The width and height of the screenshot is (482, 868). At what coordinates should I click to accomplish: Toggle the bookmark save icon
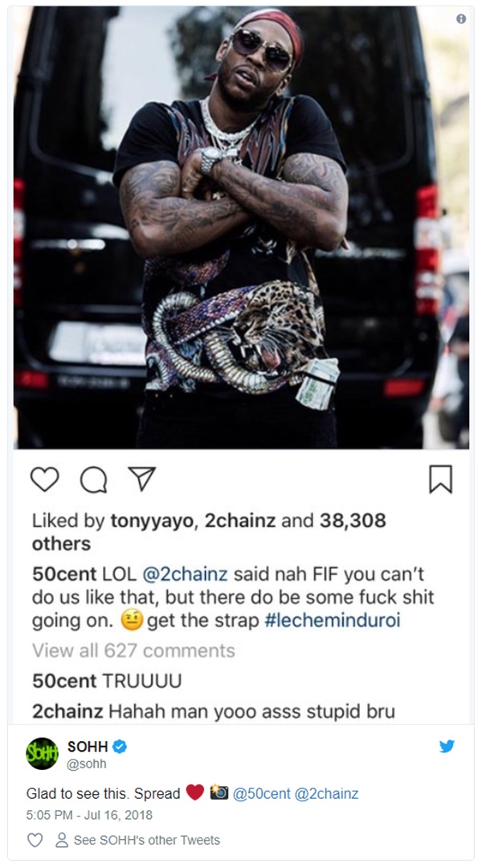(440, 479)
